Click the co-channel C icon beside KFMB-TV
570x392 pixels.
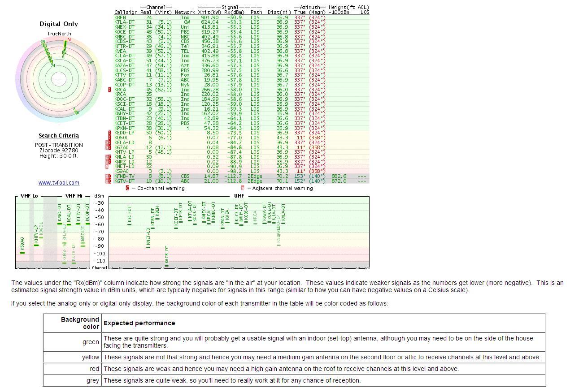coord(110,177)
